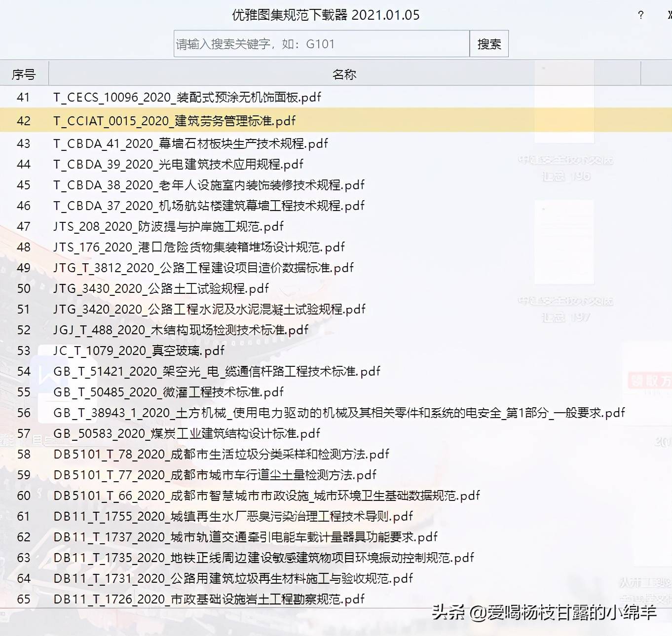Click sequence number 41 cell
672x636 pixels.
tap(23, 97)
